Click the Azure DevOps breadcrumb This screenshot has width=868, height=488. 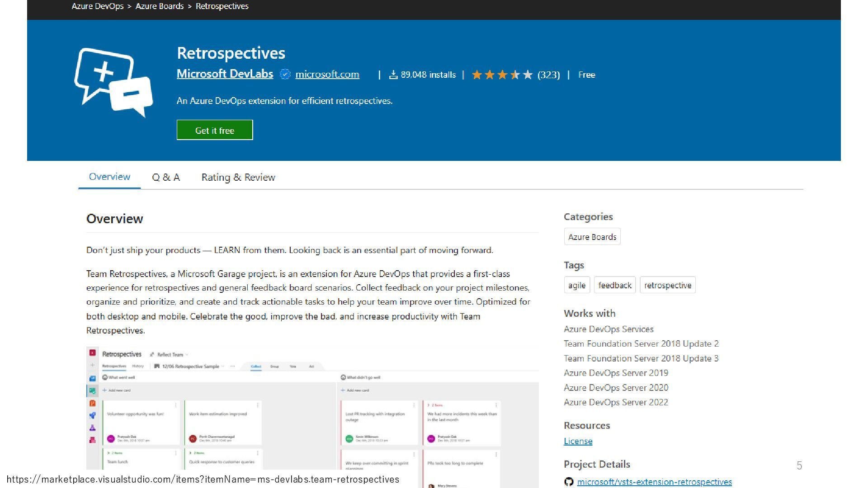97,6
